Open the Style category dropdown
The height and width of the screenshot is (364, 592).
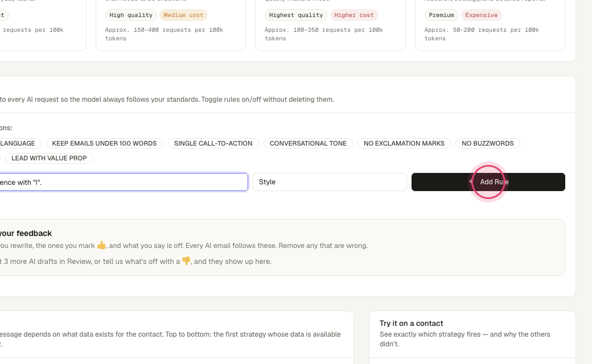click(330, 182)
